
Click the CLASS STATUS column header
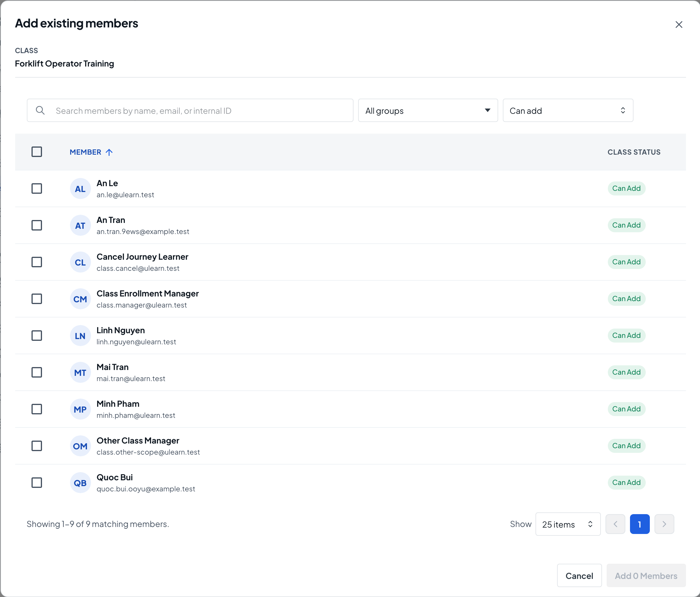coord(634,152)
